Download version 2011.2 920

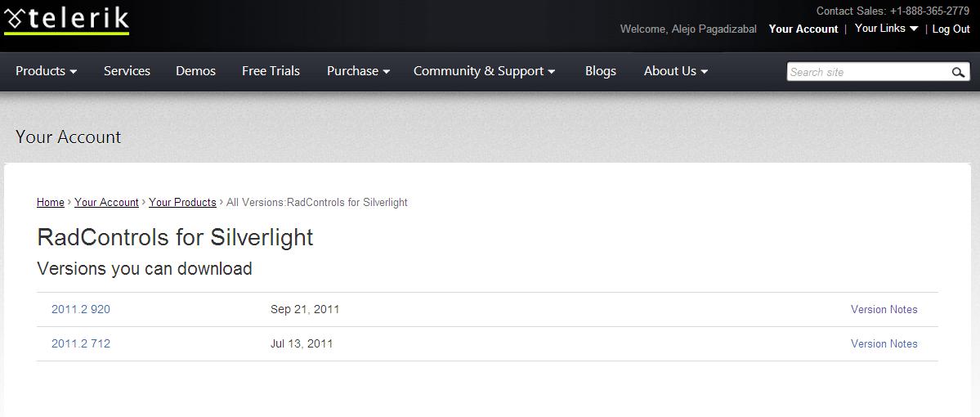(81, 309)
